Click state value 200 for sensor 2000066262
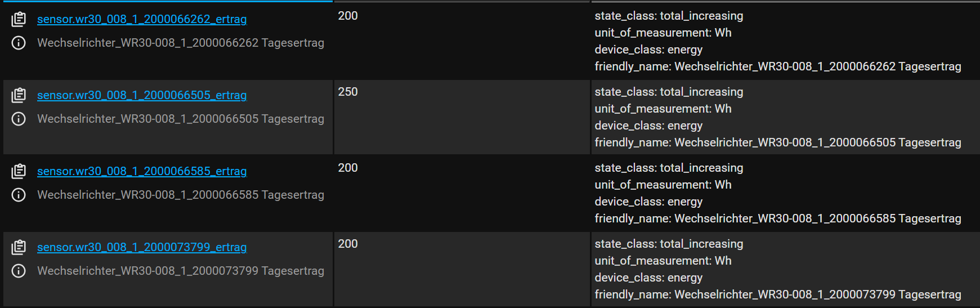Screen dimensions: 980x308 (348, 16)
